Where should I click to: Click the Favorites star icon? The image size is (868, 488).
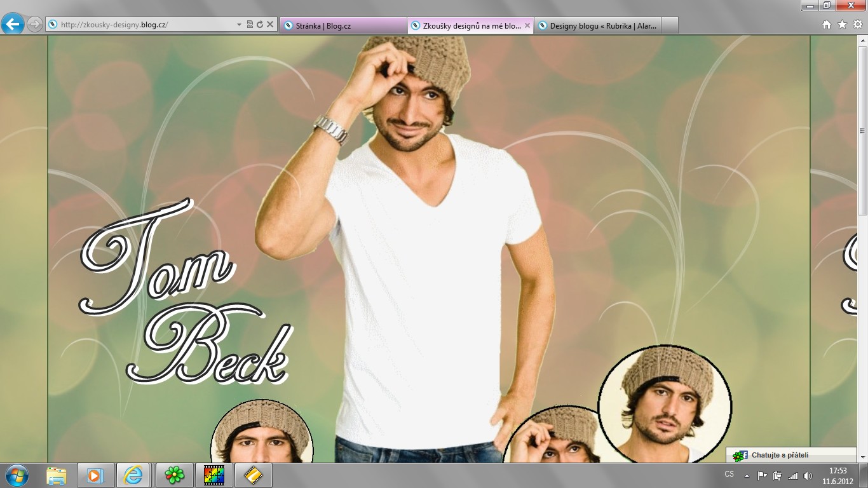(842, 25)
